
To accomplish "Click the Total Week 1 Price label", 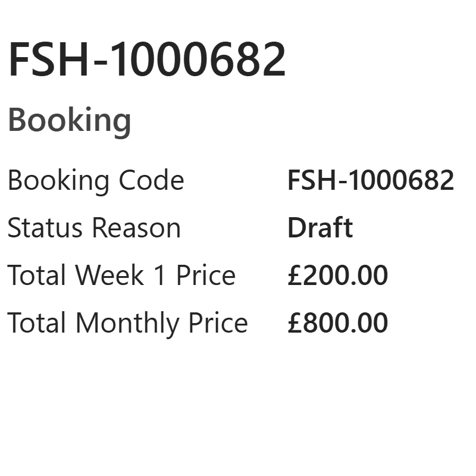I will 121,275.
